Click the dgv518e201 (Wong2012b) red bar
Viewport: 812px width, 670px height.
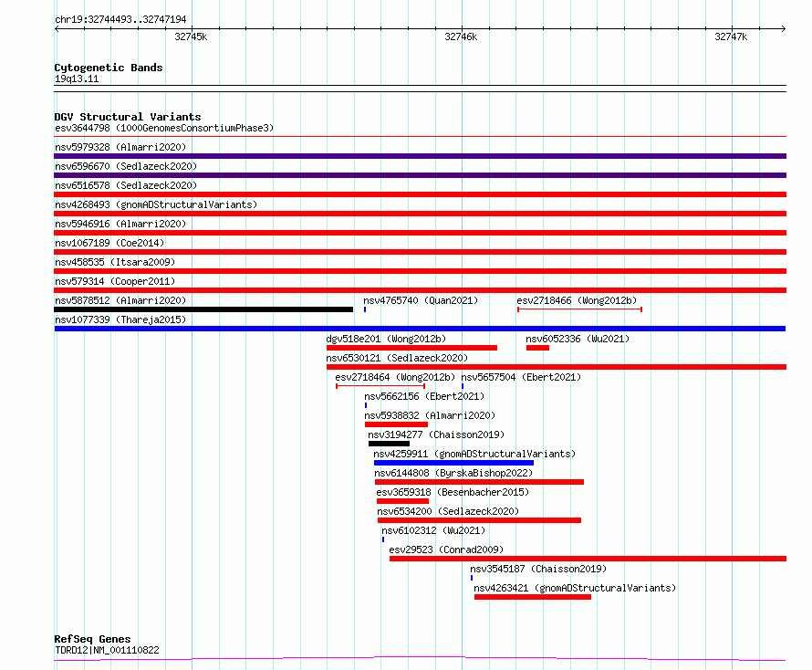[x=411, y=348]
